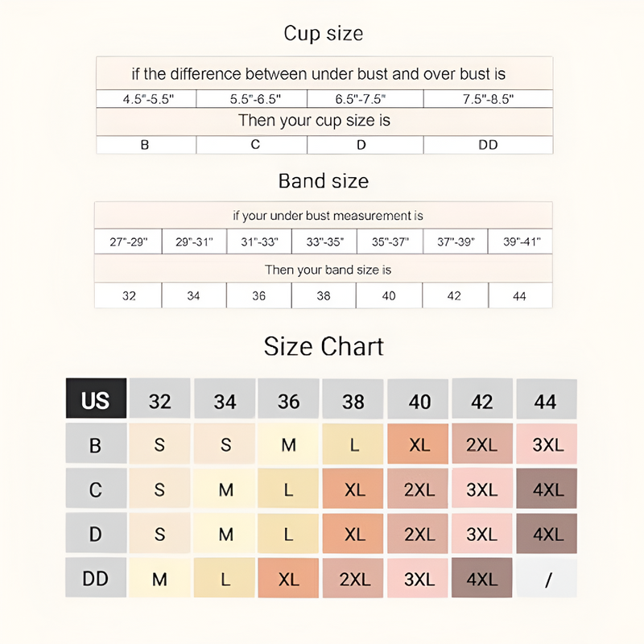
Task: Click the pink 3XL swatch in row B
Action: click(547, 444)
